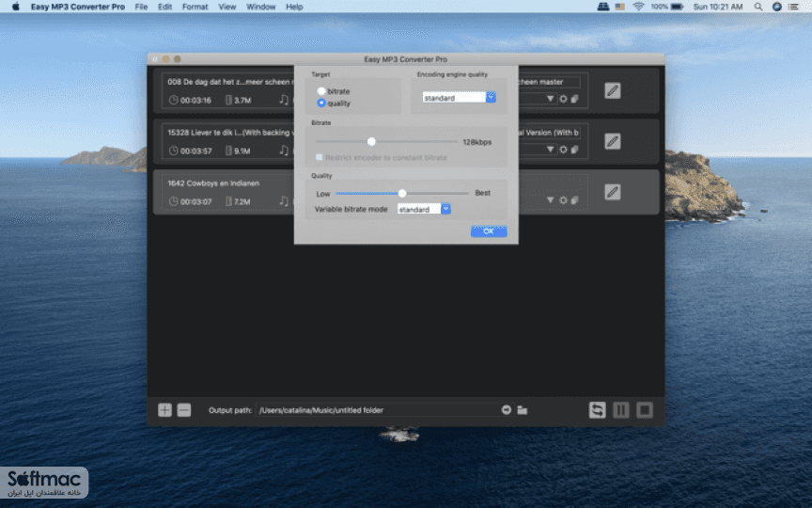
Task: Click the Wi-Fi status icon
Action: point(638,7)
